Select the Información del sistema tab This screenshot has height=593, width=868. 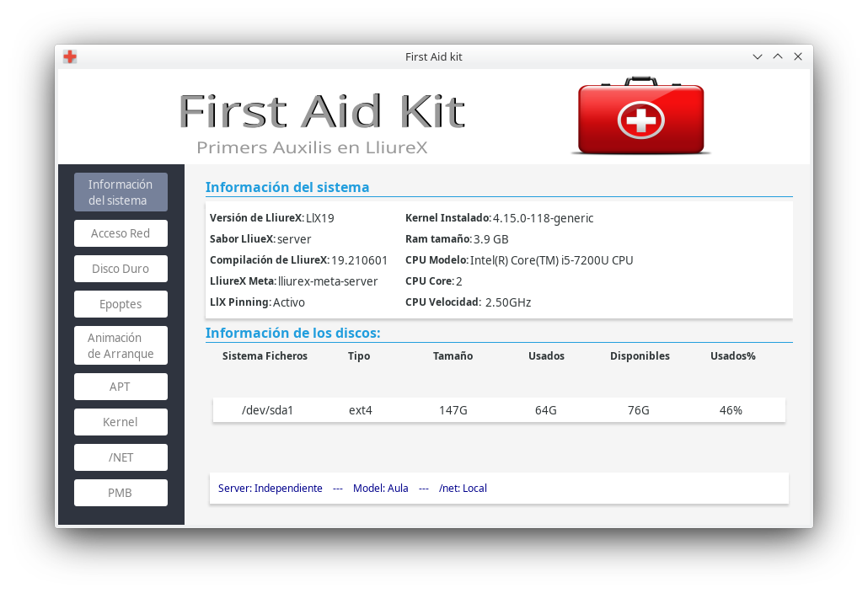tap(121, 192)
